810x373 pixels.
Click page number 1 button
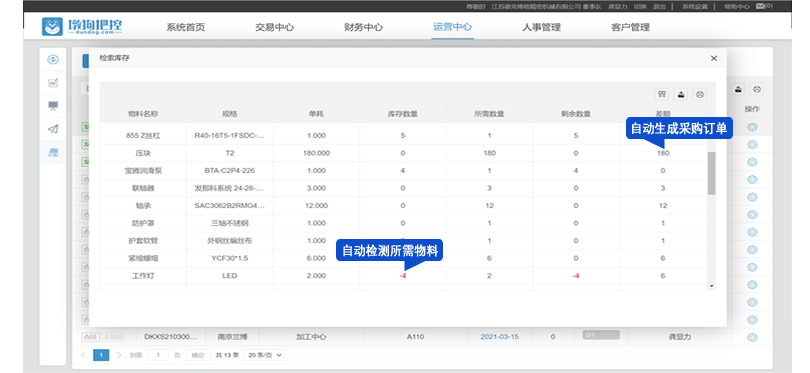click(101, 355)
